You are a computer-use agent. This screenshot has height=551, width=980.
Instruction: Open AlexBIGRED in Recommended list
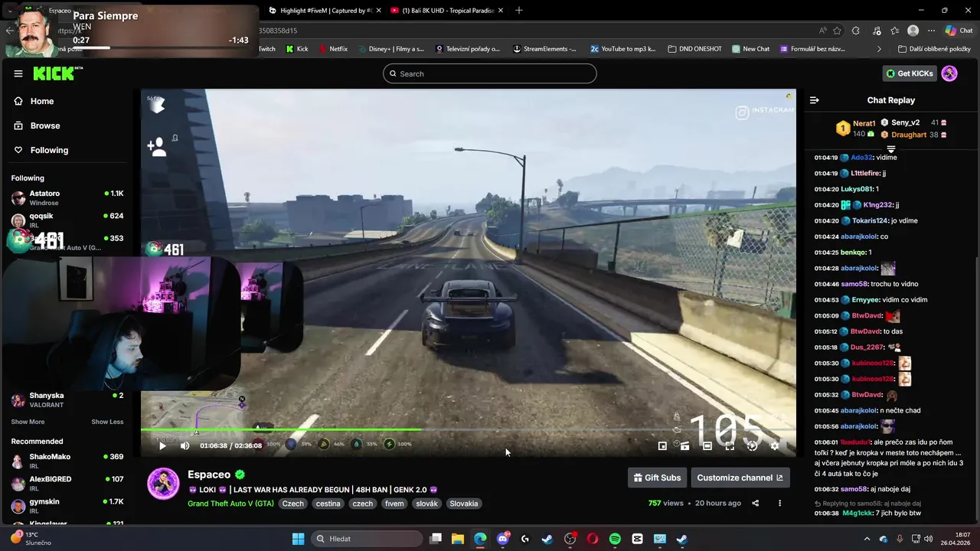pos(67,484)
